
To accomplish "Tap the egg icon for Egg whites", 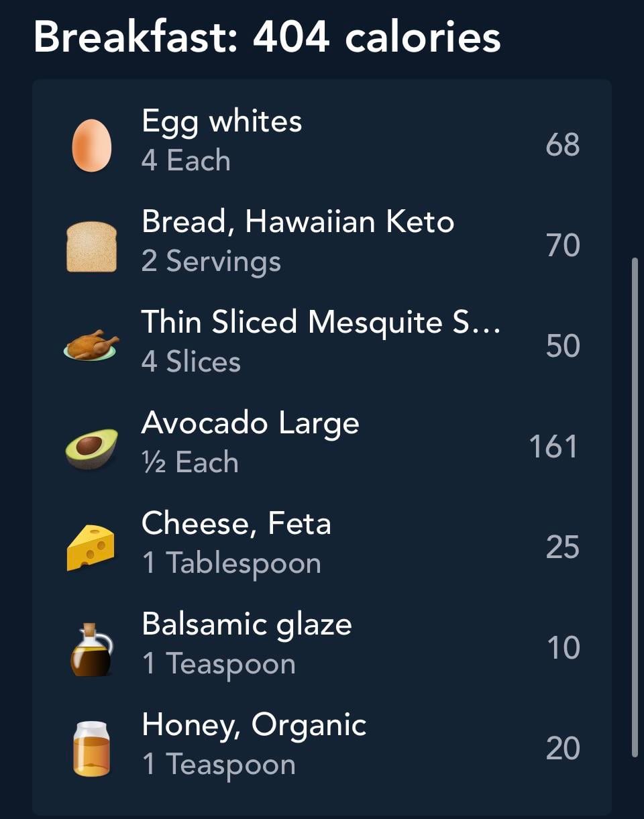I will [x=91, y=145].
